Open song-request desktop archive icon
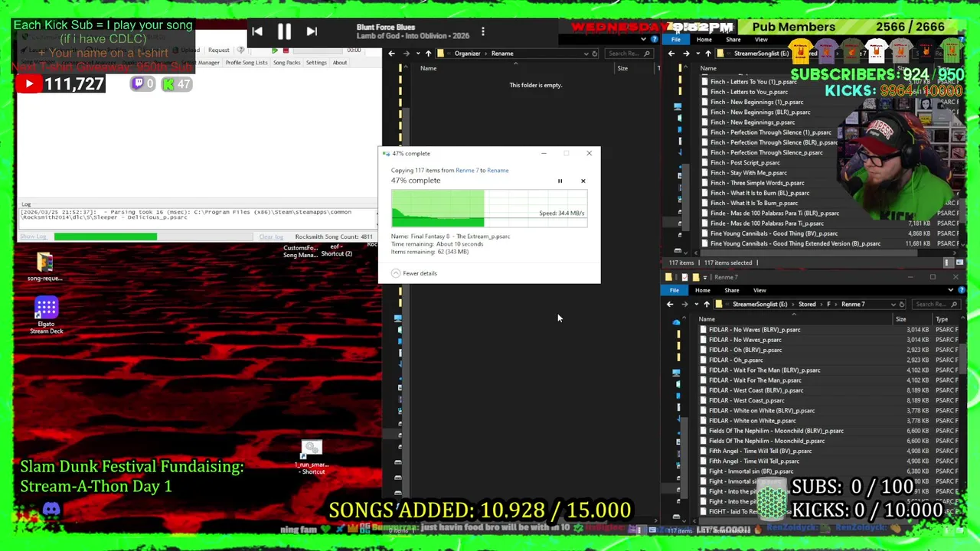The image size is (980, 551). (x=44, y=267)
